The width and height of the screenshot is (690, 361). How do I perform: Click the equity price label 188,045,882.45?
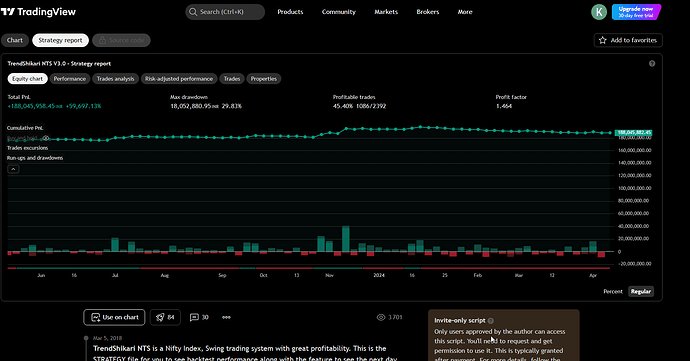click(x=633, y=133)
